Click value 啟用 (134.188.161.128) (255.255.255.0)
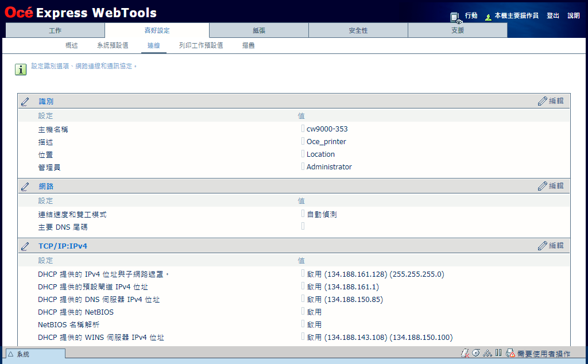This screenshot has width=588, height=364. [x=376, y=274]
